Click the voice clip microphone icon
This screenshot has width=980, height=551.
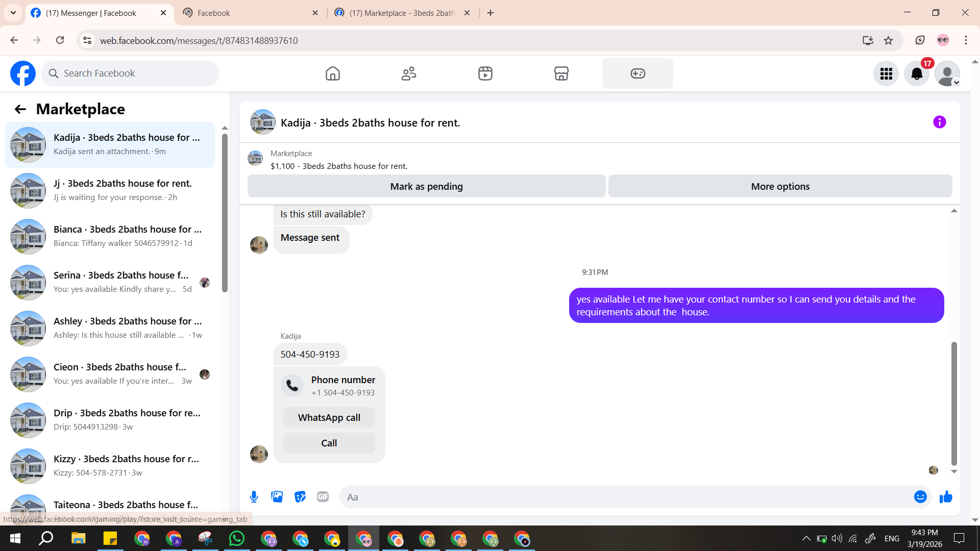pos(254,497)
